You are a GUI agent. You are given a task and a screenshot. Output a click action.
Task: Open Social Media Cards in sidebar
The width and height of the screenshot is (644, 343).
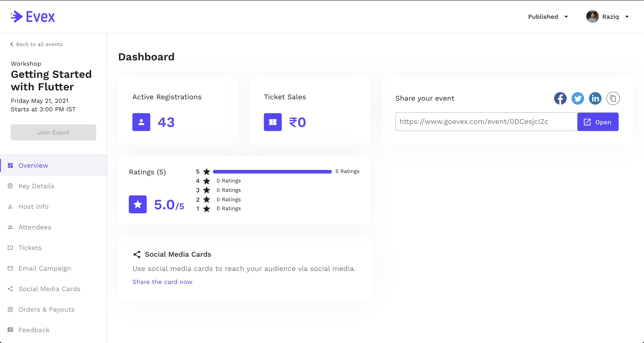point(53,289)
